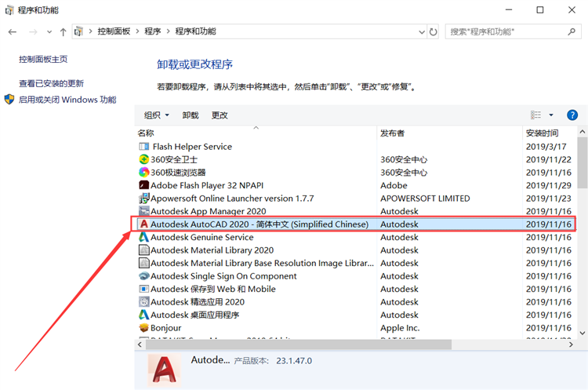Click 控制面板 in the breadcrumb

114,31
